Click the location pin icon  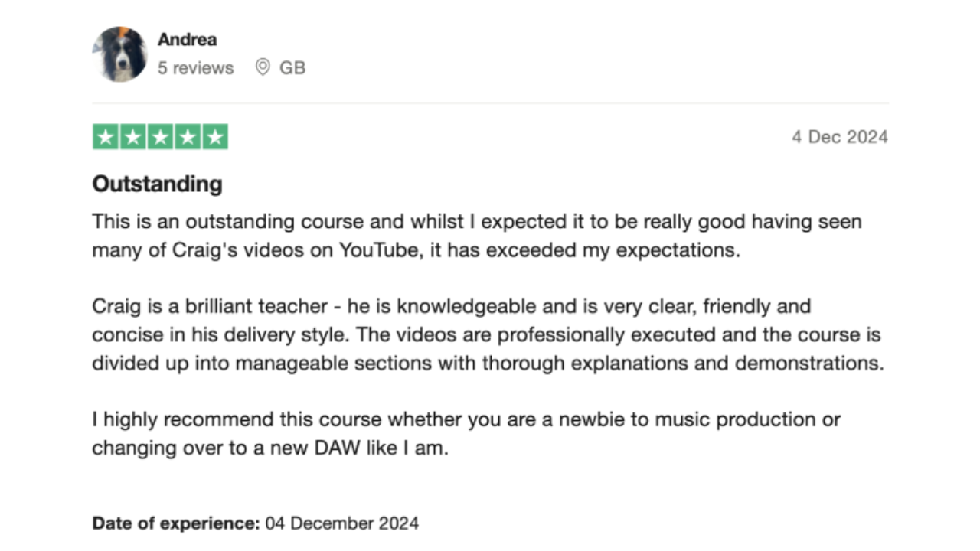263,67
